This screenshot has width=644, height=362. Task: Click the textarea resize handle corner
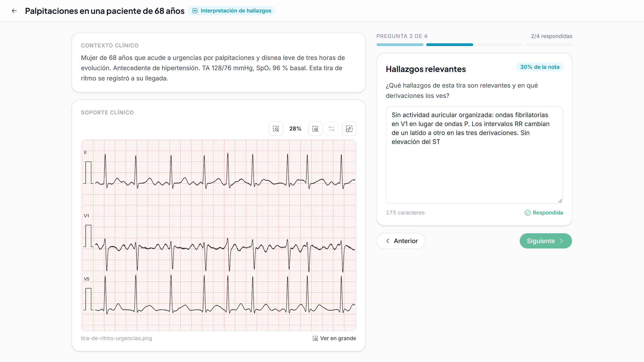point(560,201)
